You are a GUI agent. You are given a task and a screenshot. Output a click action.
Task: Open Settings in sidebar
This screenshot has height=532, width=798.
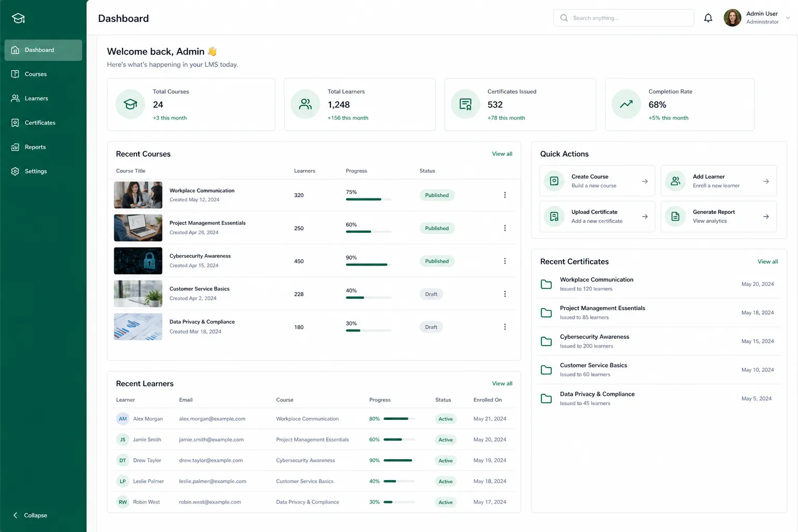pyautogui.click(x=43, y=171)
